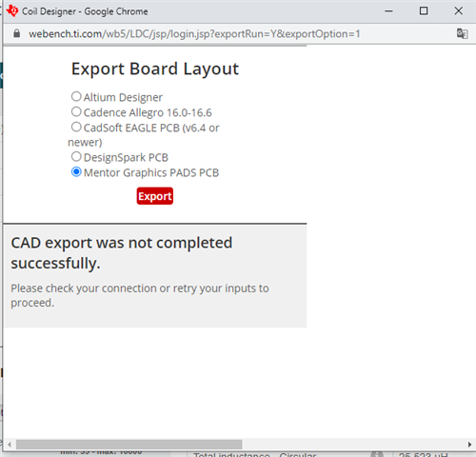Pick the DesignSpark PCB radio option
This screenshot has width=476, height=457.
click(76, 156)
